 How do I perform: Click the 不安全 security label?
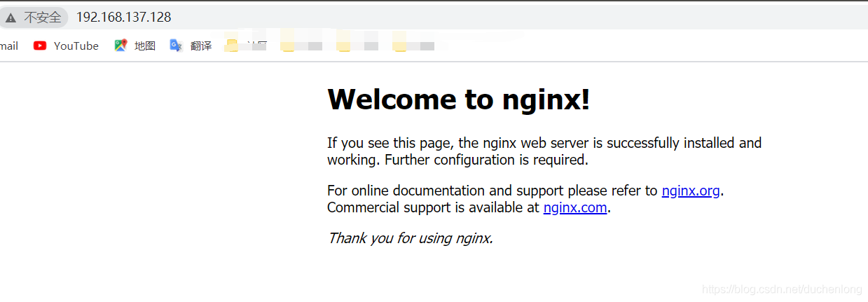pos(43,18)
